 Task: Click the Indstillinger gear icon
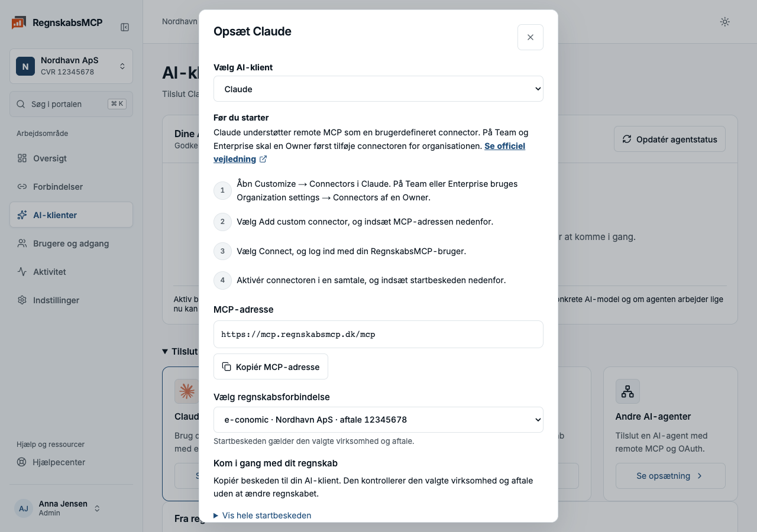(22, 300)
